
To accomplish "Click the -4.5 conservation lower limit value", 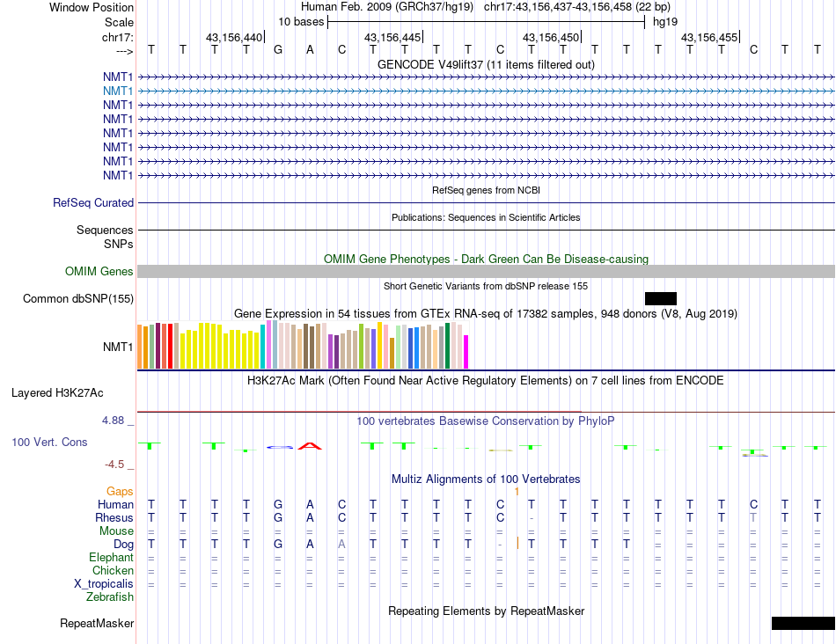I will (x=114, y=465).
